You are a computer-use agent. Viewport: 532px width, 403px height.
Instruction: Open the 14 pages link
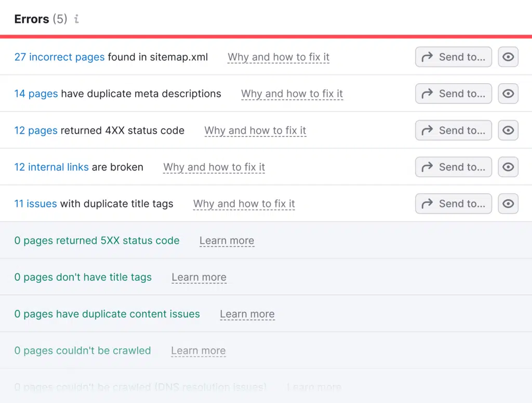(x=36, y=94)
